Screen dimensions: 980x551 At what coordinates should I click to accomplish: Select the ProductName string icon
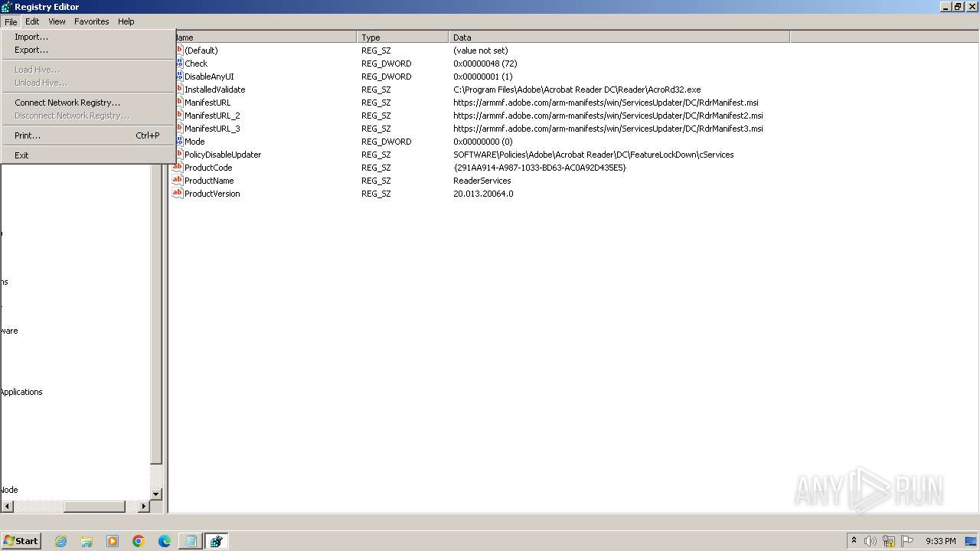(177, 181)
